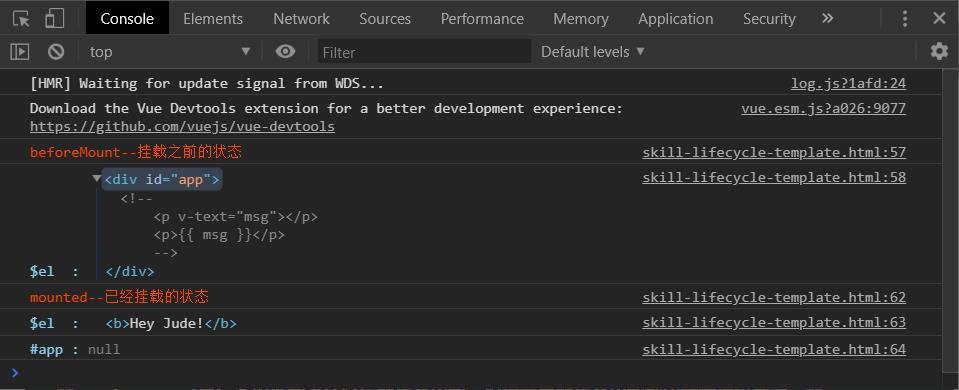Focus the console Filter field

(x=424, y=52)
